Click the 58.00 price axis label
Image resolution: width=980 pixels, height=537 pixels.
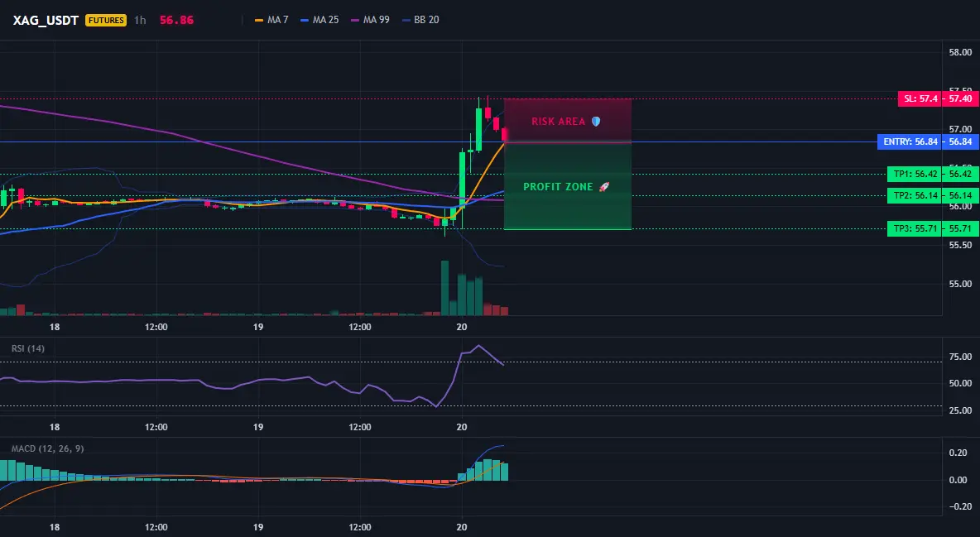[960, 52]
